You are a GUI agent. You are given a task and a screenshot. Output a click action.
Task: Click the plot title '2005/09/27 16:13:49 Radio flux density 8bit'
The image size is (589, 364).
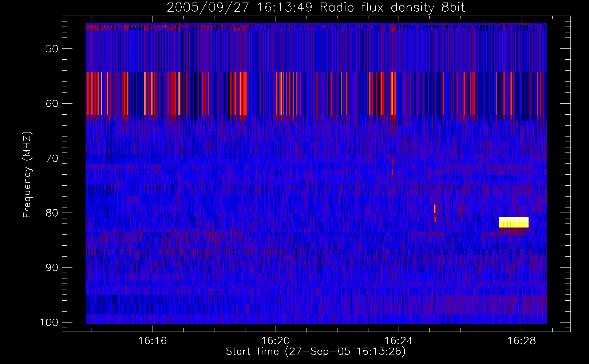(316, 7)
